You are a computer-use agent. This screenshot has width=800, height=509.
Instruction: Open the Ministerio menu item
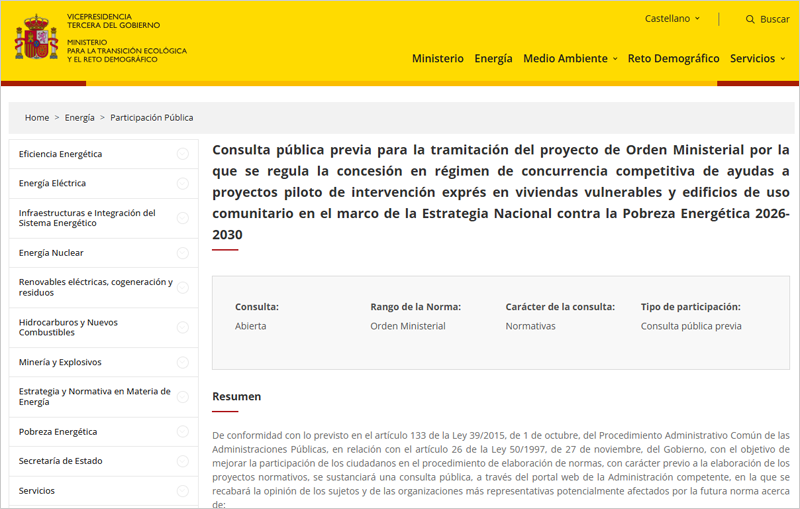click(x=437, y=59)
